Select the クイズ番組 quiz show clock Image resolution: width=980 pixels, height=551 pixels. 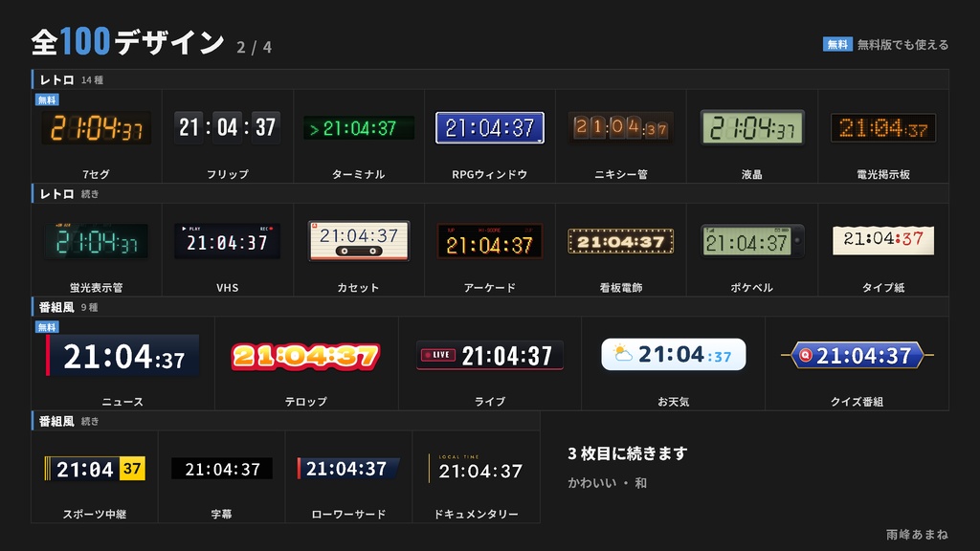(857, 355)
